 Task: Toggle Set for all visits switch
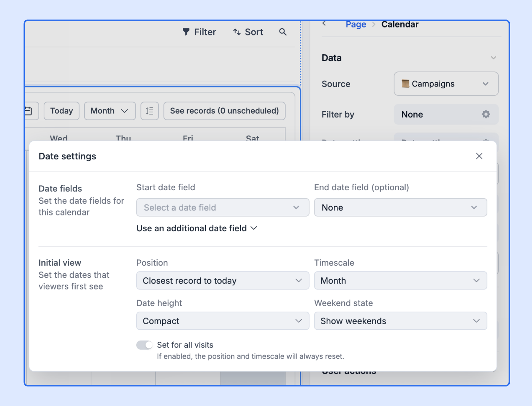[x=144, y=345]
